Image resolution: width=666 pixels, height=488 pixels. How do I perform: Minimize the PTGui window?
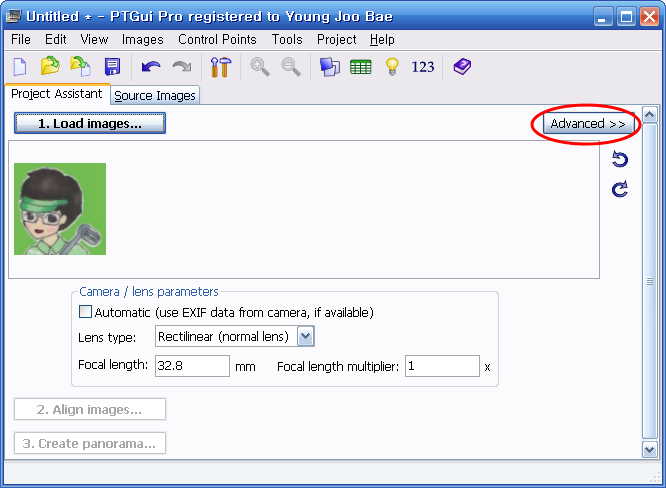602,17
